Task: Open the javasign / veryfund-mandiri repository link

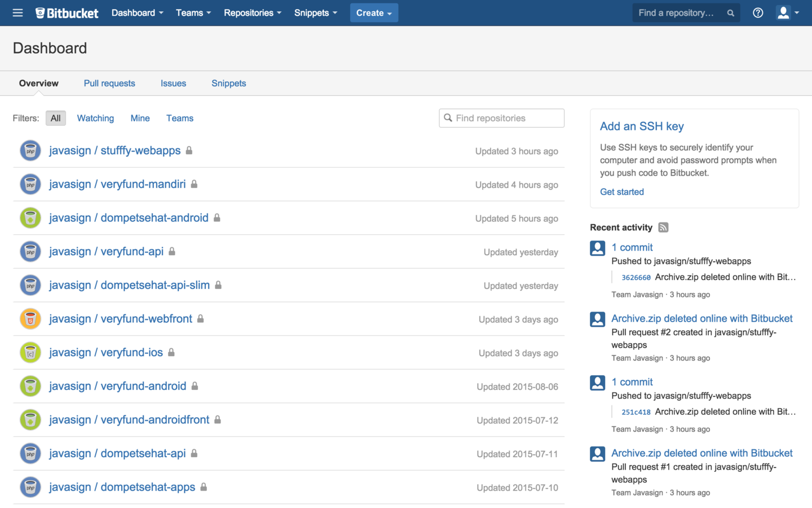Action: (x=117, y=184)
